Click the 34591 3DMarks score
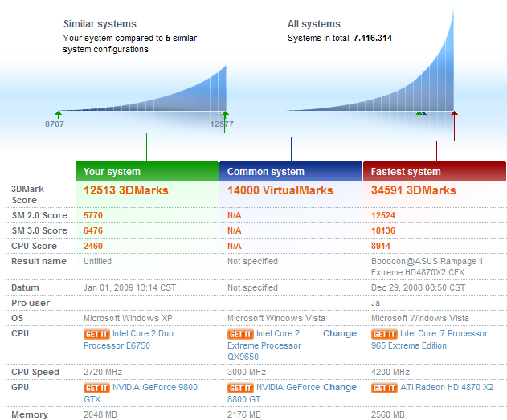 pyautogui.click(x=413, y=190)
